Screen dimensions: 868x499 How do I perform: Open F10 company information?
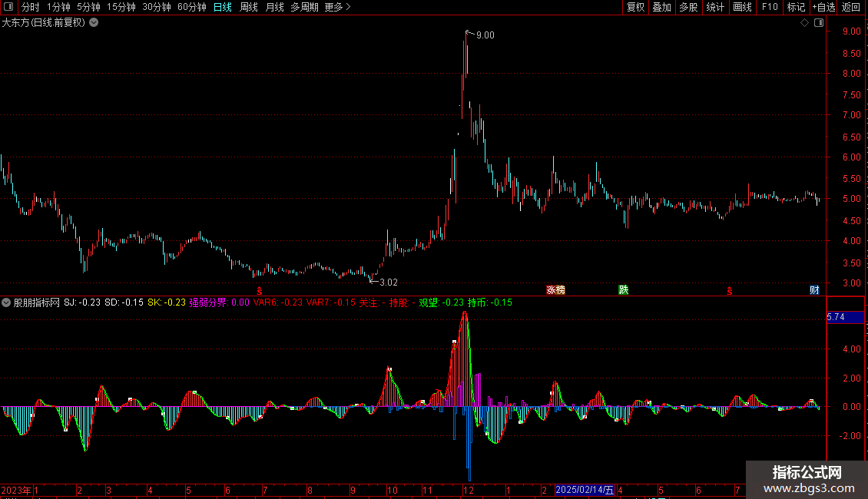tap(770, 7)
